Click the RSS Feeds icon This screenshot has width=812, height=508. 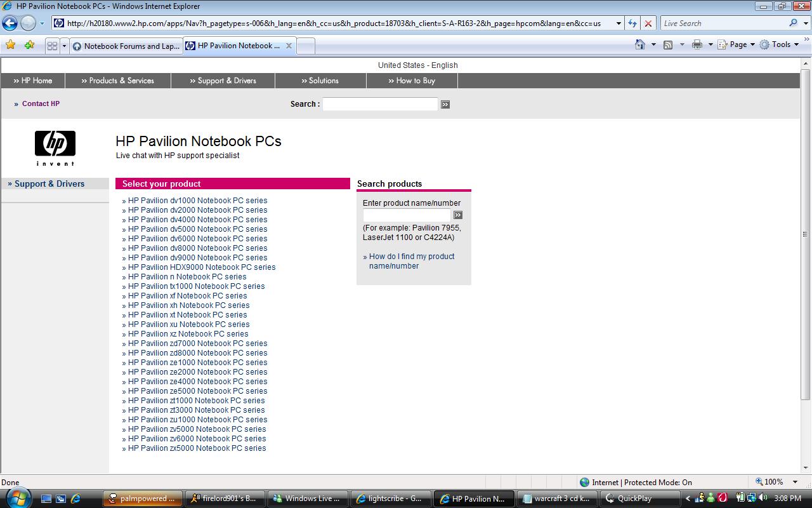pyautogui.click(x=668, y=44)
